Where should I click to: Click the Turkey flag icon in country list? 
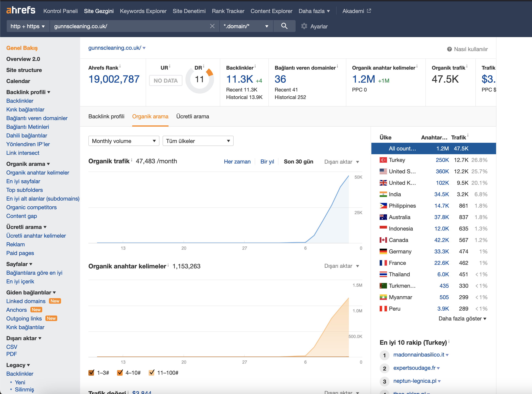pyautogui.click(x=383, y=160)
